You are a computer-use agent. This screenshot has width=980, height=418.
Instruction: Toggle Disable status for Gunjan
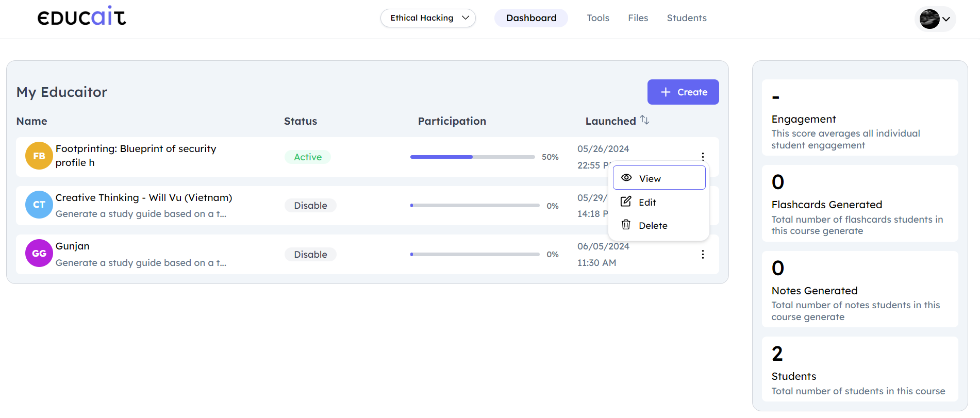tap(310, 255)
